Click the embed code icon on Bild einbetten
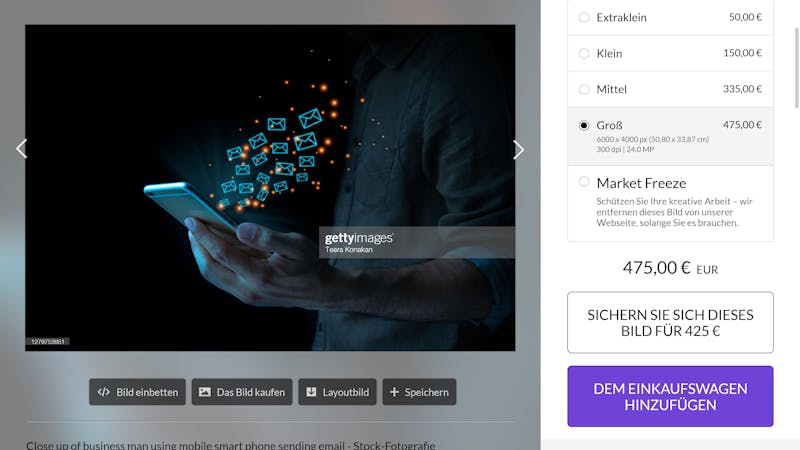The image size is (800, 450). (104, 392)
